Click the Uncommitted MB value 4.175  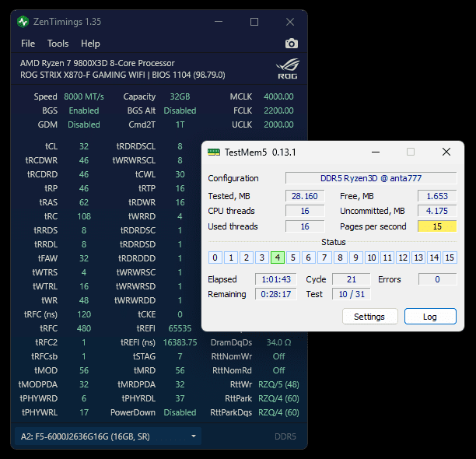tap(437, 211)
